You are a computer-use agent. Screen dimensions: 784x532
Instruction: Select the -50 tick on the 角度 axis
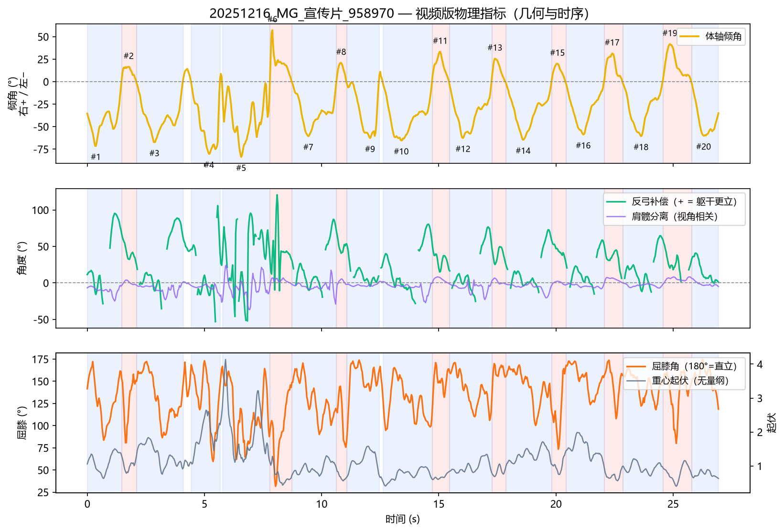click(41, 320)
